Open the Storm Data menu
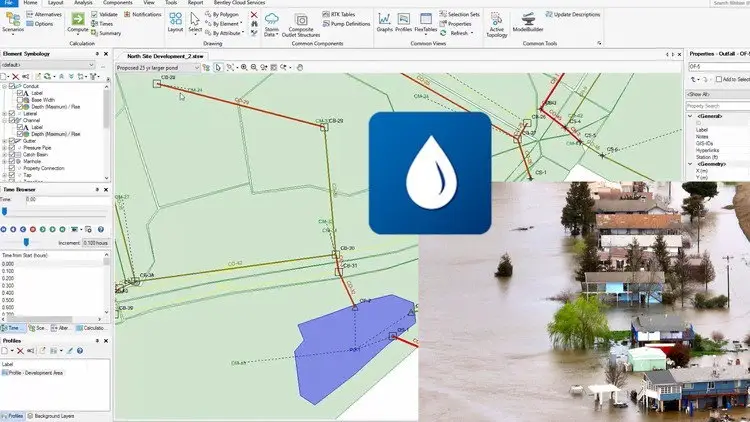Viewport: 750px width, 422px height. 272,25
